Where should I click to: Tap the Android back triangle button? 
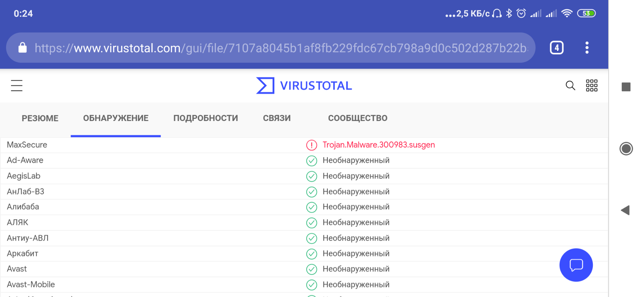[x=625, y=210]
